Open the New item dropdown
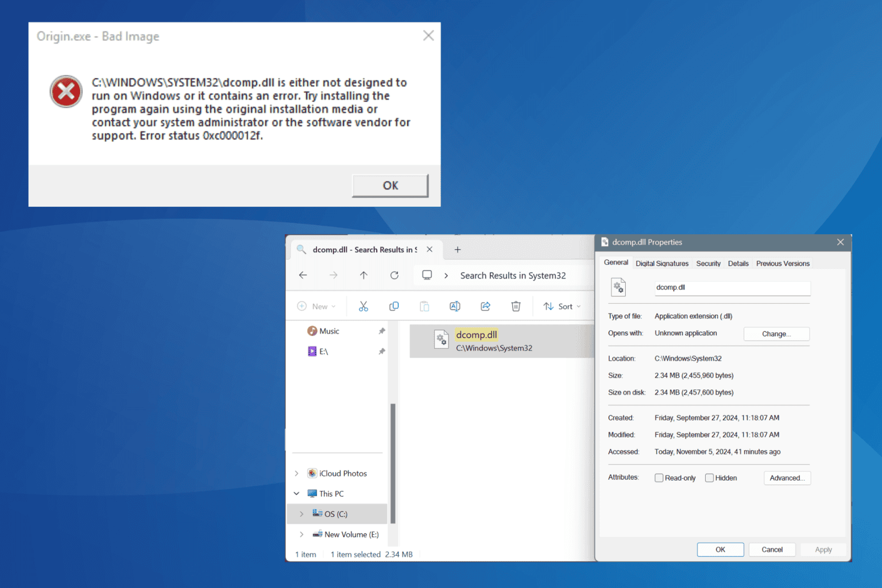Viewport: 882px width, 588px height. coord(316,306)
